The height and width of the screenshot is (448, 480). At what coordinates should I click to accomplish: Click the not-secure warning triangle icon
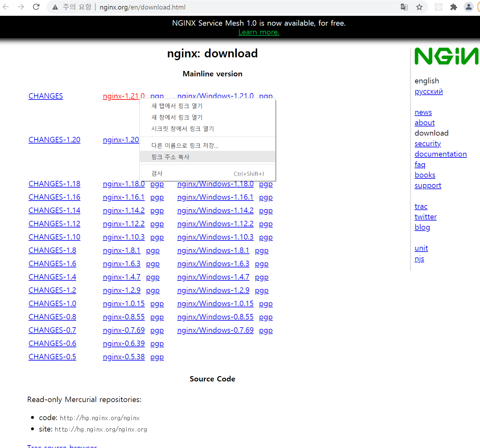[x=55, y=7]
